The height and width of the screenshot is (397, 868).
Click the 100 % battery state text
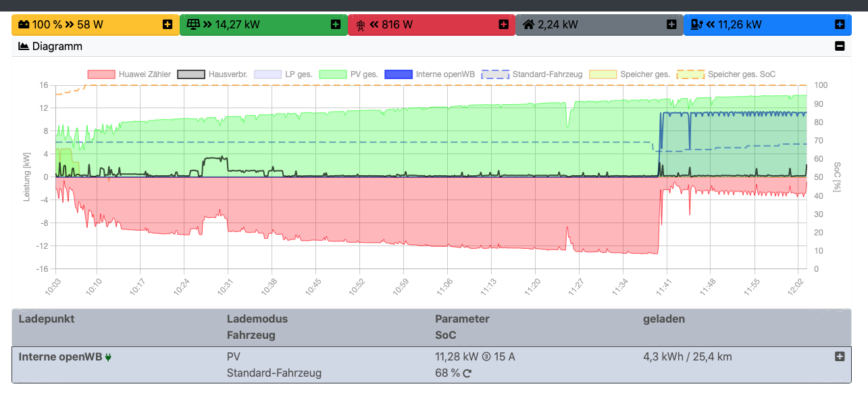[47, 24]
